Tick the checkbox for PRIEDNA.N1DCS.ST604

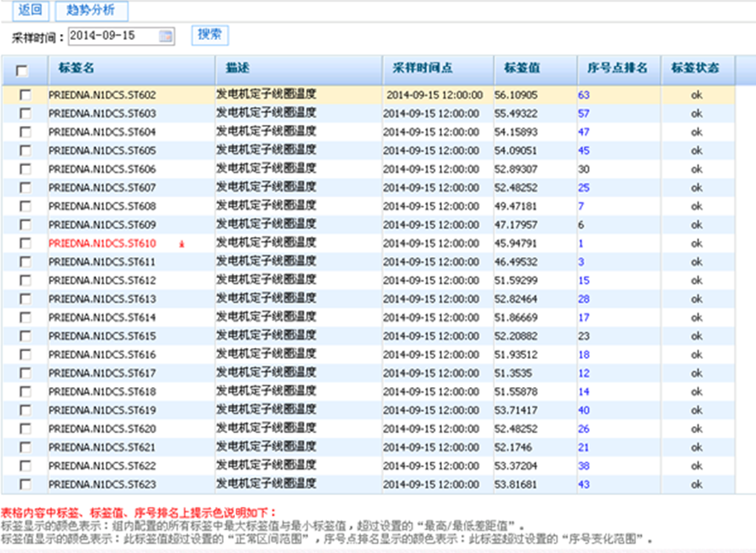(25, 132)
